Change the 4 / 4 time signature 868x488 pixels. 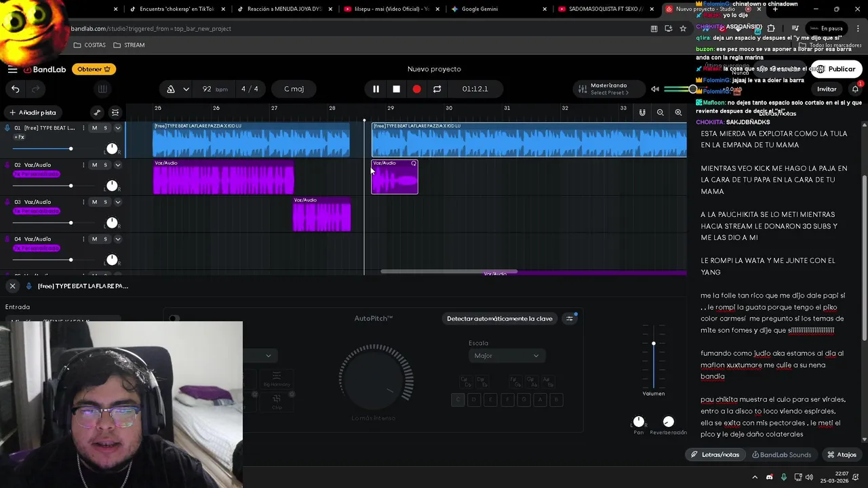click(x=250, y=89)
